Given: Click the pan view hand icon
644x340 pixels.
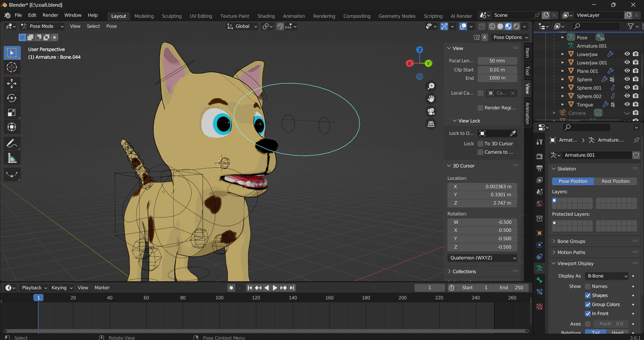Looking at the screenshot, I should coord(431,99).
